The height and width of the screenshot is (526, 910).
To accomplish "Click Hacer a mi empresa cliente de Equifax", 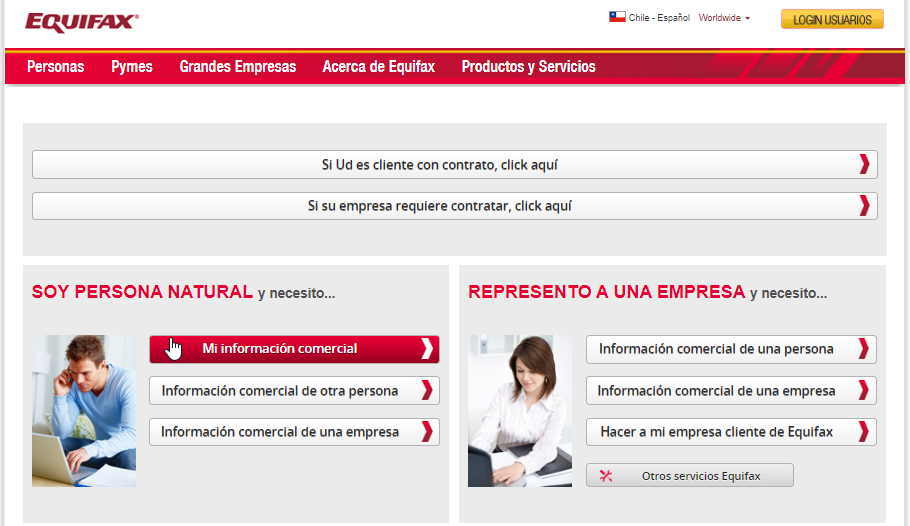I will 731,432.
